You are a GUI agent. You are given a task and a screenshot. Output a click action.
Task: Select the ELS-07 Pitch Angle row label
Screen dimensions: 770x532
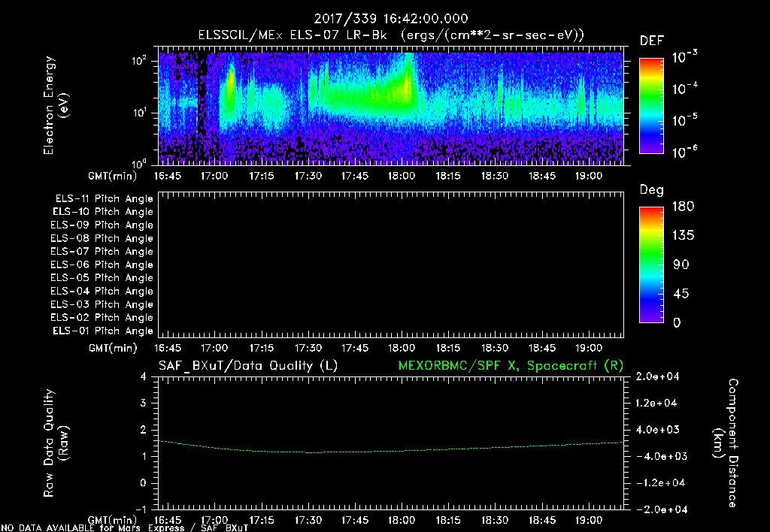102,251
